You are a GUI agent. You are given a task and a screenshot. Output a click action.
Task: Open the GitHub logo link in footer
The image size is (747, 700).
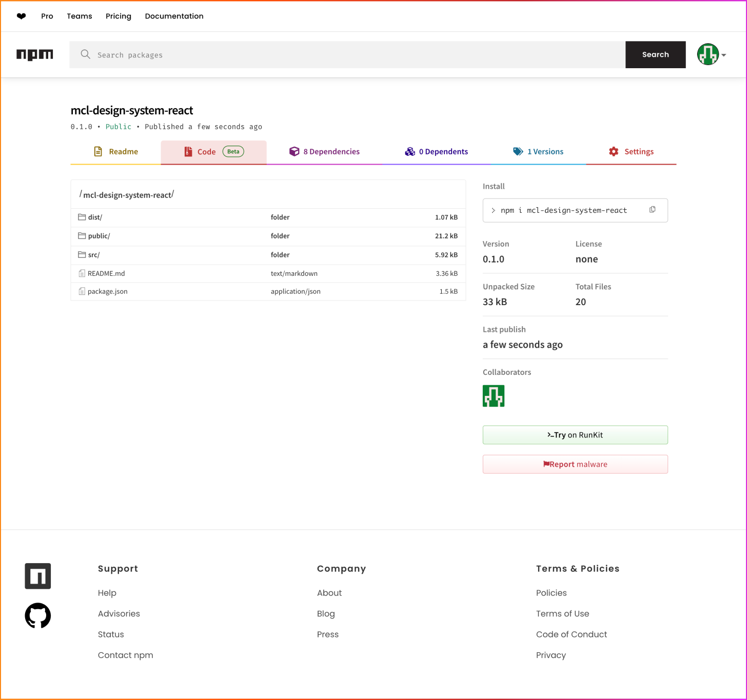click(x=38, y=615)
